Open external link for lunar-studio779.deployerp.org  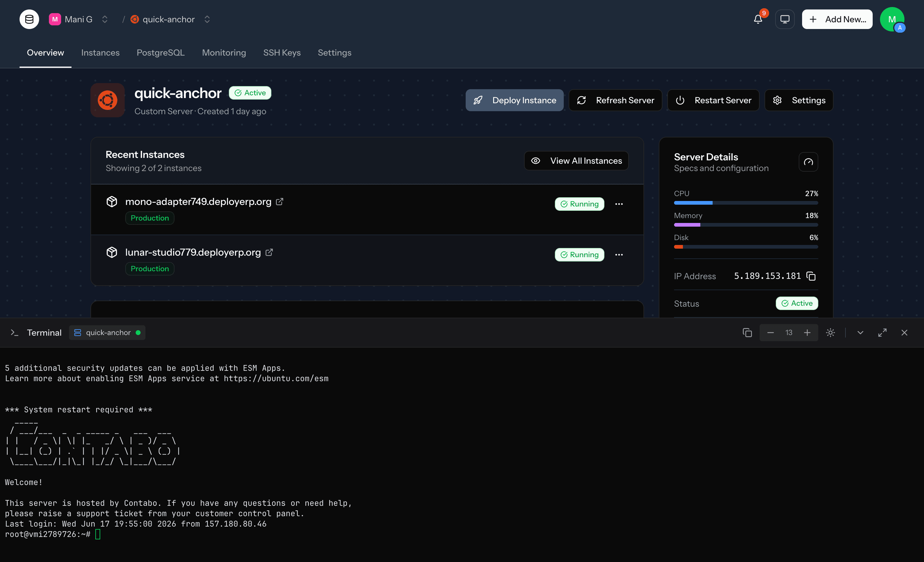tap(269, 252)
